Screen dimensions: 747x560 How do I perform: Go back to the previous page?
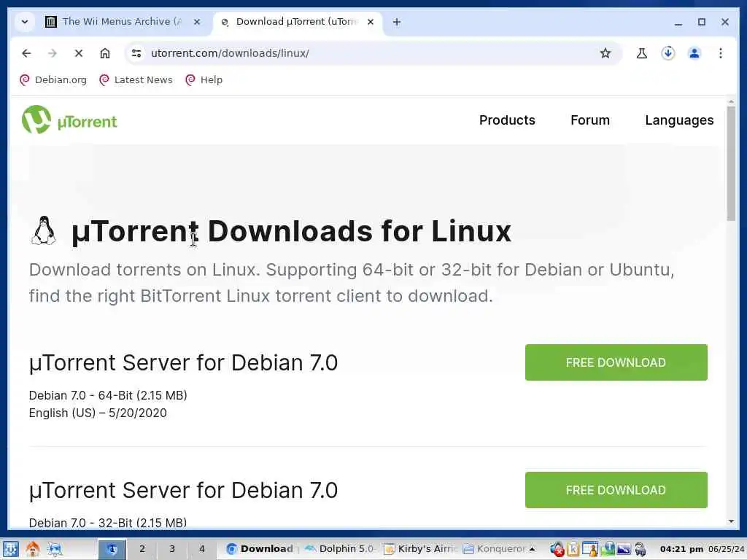[x=26, y=53]
